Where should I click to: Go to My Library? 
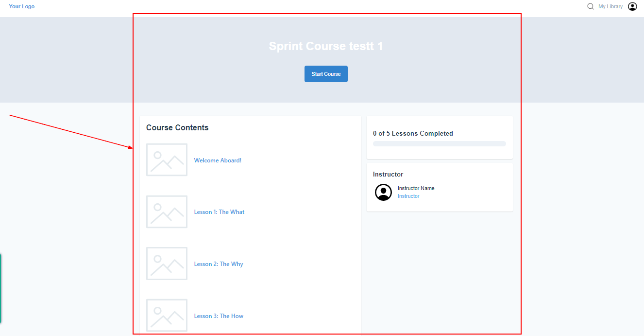[x=610, y=7]
